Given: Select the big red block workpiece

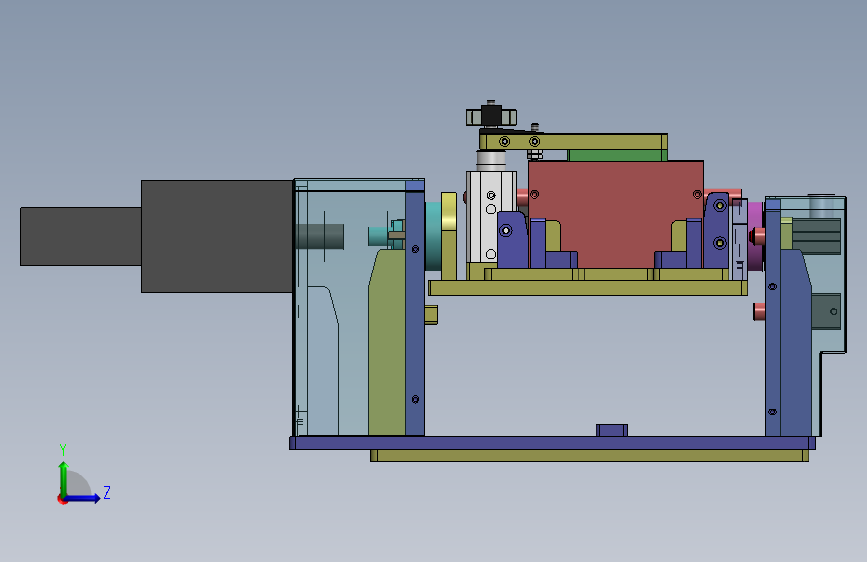Looking at the screenshot, I should [x=615, y=213].
